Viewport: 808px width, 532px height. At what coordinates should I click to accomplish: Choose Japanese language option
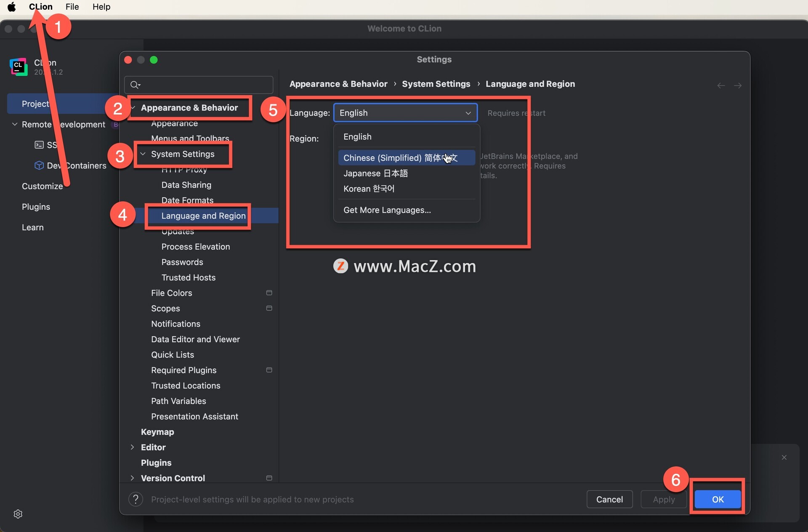(x=407, y=173)
